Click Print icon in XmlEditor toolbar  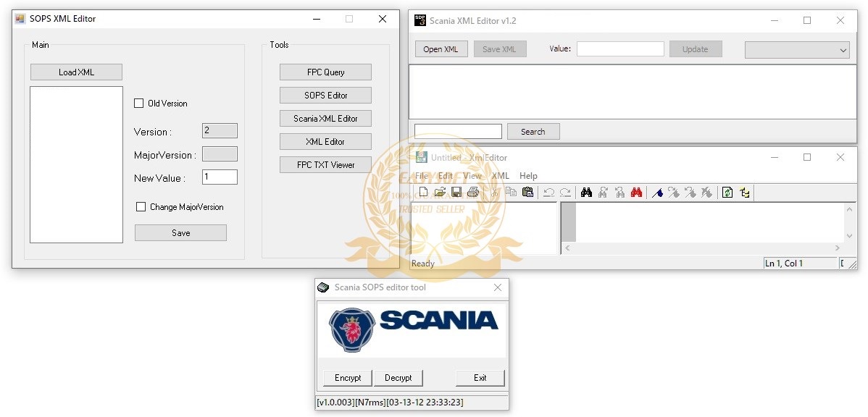pos(472,193)
